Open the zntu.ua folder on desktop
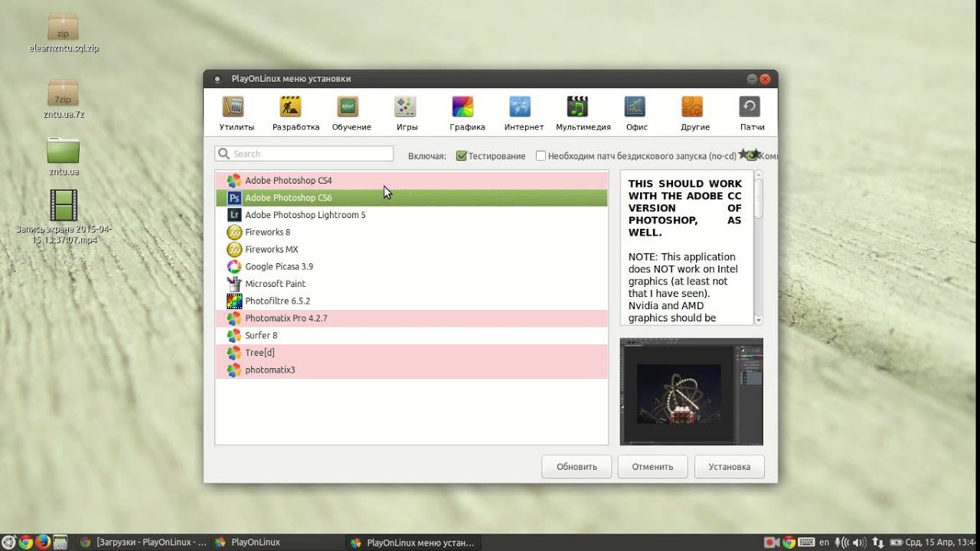 64,157
